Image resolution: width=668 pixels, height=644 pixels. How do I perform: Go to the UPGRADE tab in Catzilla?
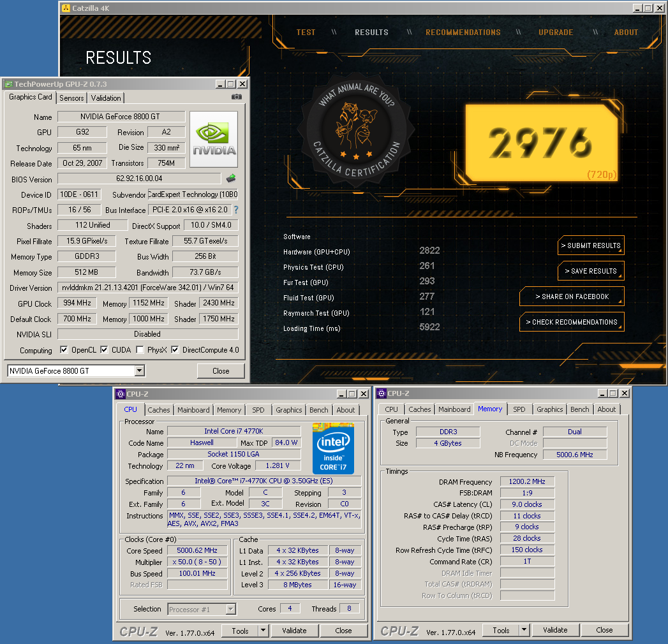pyautogui.click(x=556, y=33)
